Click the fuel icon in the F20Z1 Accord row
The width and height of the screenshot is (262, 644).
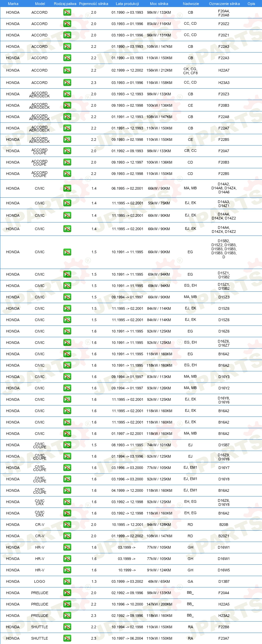click(x=67, y=35)
